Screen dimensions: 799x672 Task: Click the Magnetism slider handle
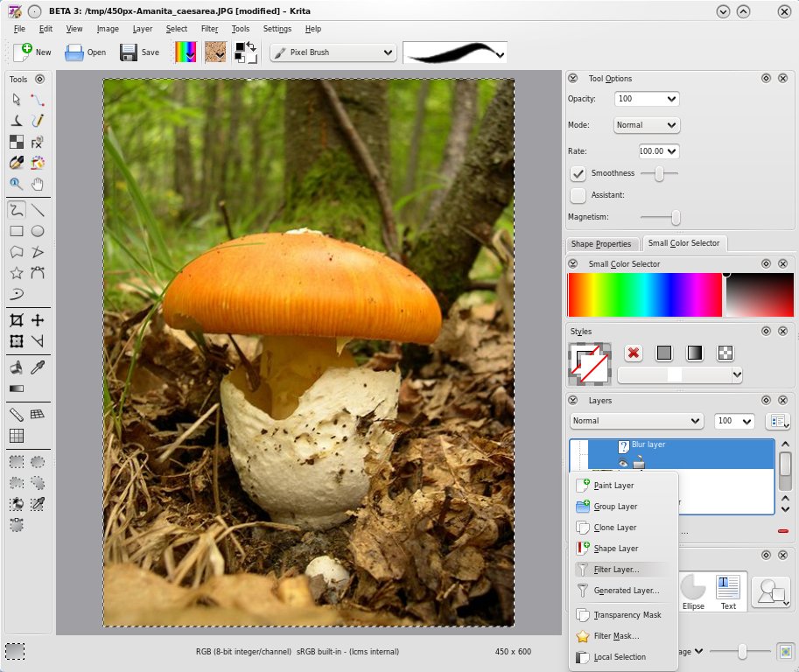pos(675,217)
